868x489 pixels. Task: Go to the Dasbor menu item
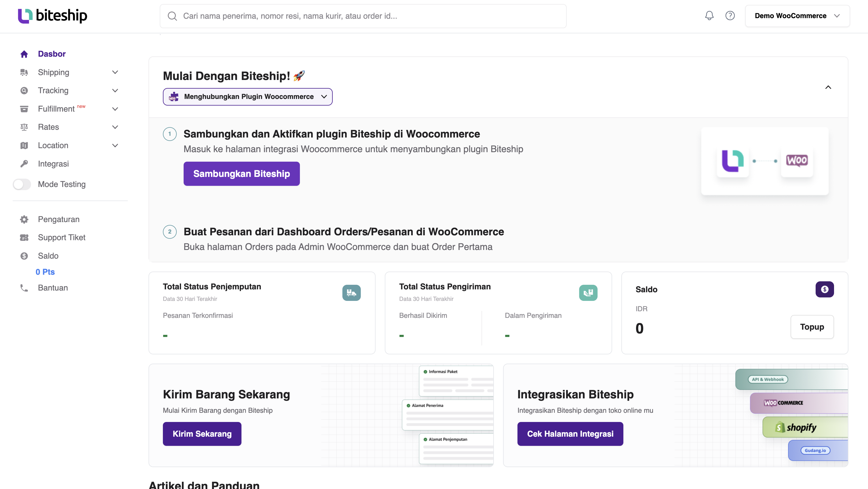point(52,54)
